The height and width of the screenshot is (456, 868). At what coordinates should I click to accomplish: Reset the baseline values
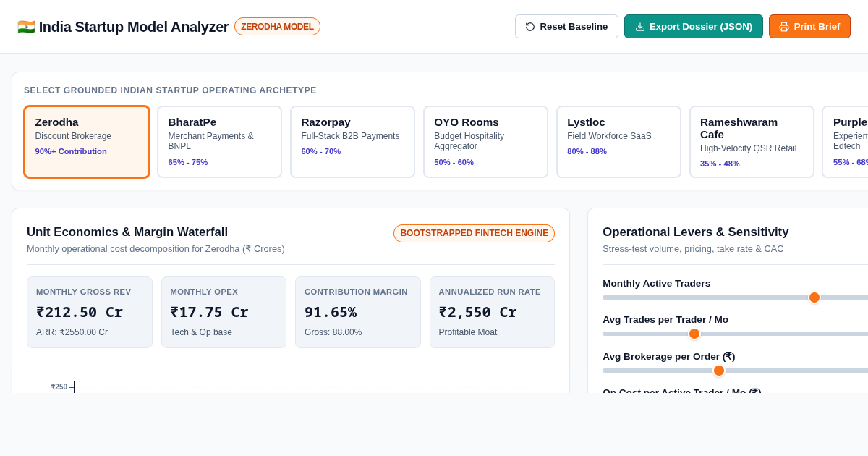566,27
